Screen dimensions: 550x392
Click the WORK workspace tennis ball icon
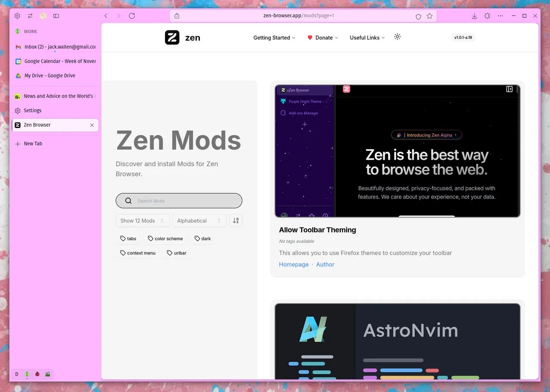click(18, 31)
